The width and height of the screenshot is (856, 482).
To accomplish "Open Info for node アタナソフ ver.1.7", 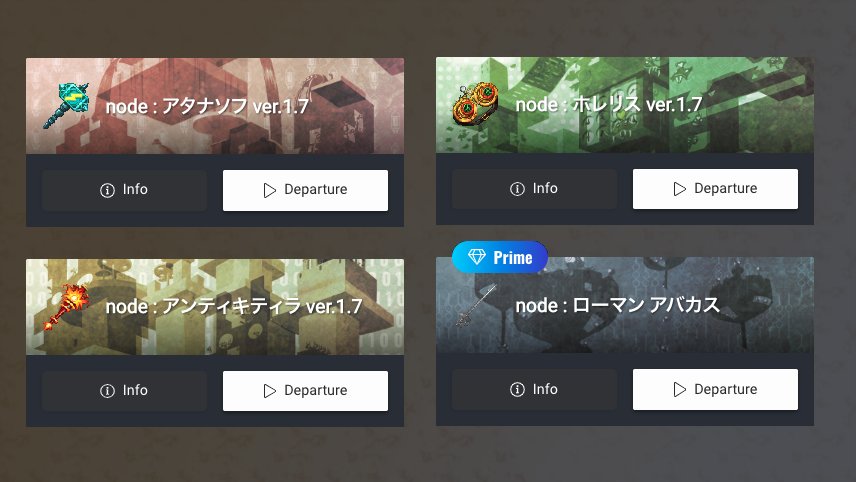I will (124, 190).
